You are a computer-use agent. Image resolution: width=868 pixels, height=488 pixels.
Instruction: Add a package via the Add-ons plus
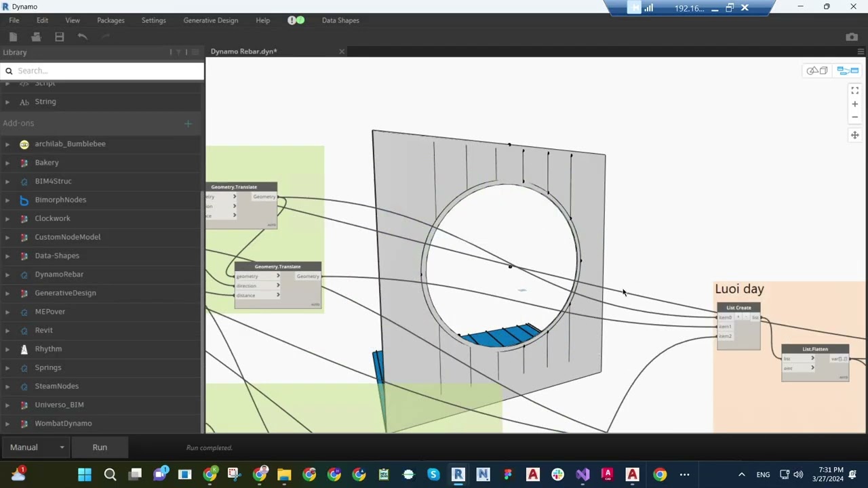pos(188,123)
